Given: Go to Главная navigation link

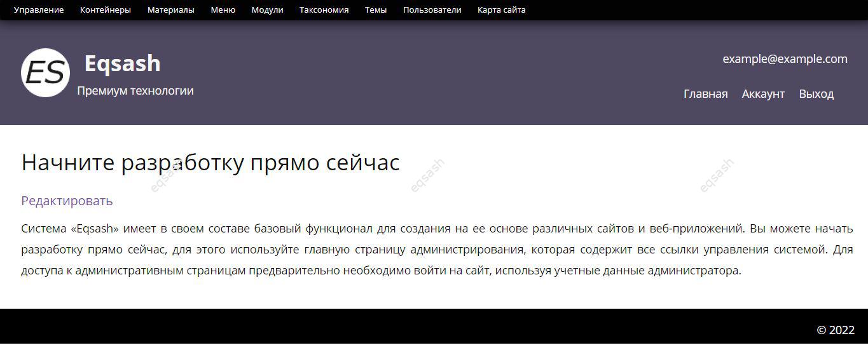Looking at the screenshot, I should tap(706, 94).
